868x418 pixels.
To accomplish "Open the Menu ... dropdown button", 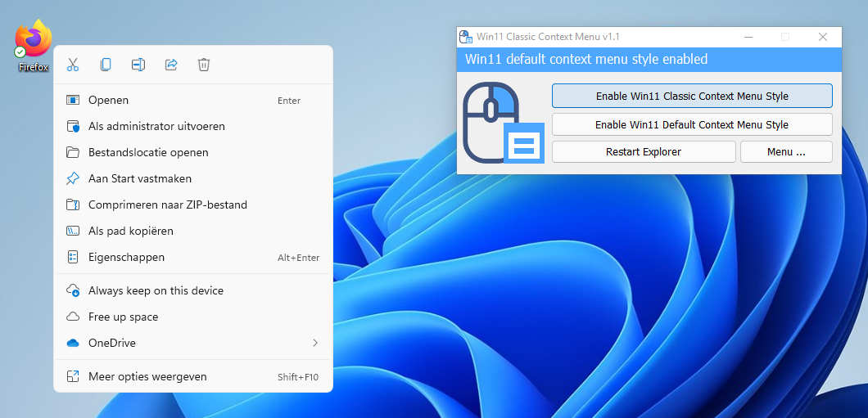I will (786, 151).
